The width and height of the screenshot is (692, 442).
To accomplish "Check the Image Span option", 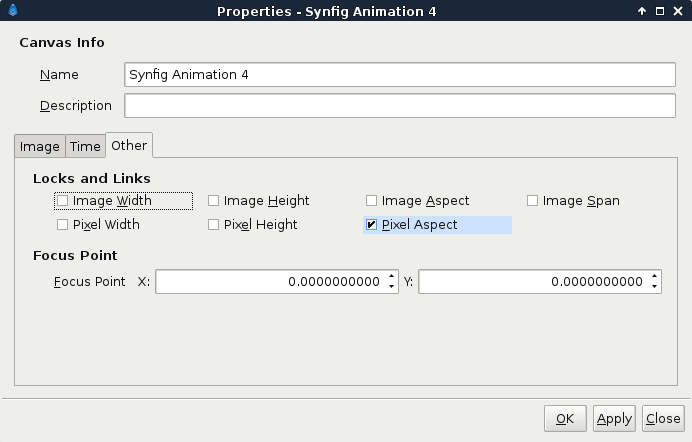I will pos(532,201).
